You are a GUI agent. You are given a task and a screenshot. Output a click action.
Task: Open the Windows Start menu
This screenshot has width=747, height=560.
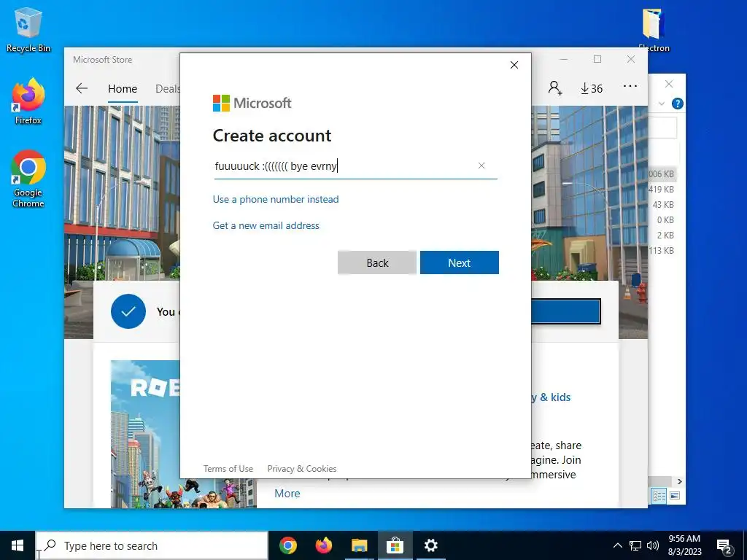click(18, 545)
